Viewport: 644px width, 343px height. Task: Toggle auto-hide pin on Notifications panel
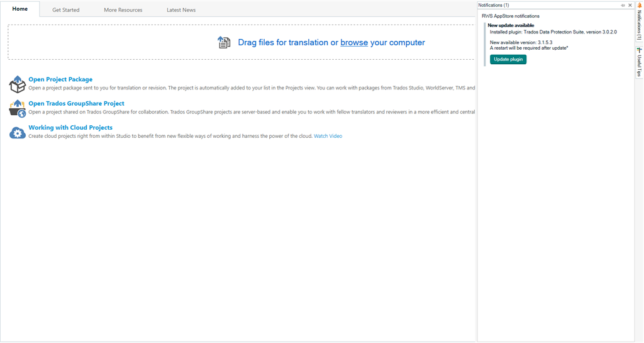(623, 5)
